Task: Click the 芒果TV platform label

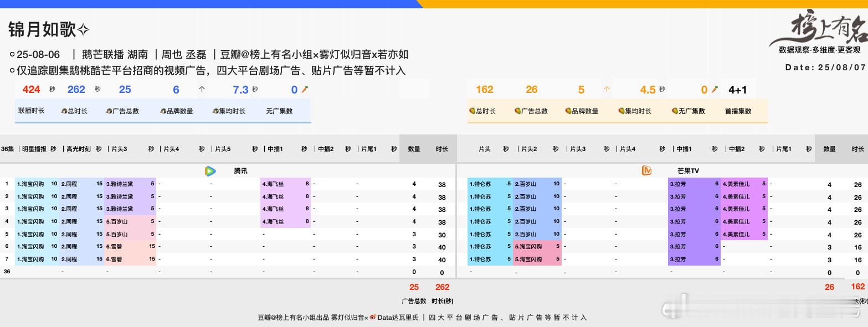Action: point(689,171)
